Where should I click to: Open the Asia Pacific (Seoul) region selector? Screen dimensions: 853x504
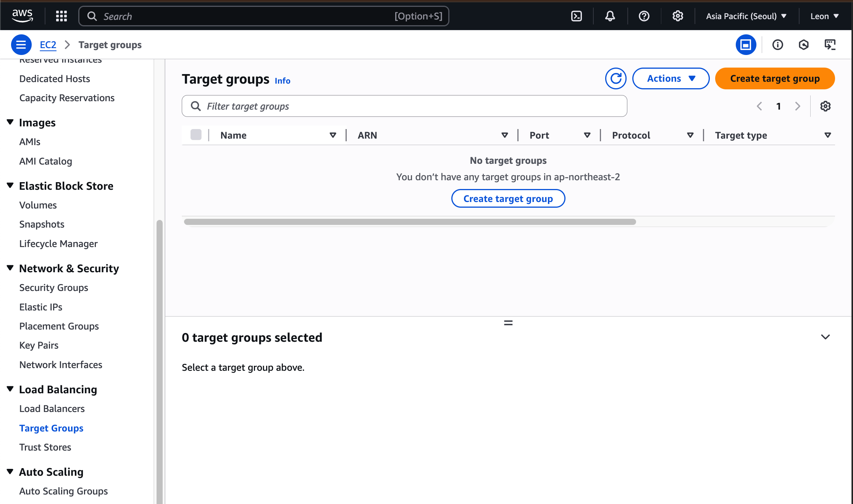[x=746, y=16]
